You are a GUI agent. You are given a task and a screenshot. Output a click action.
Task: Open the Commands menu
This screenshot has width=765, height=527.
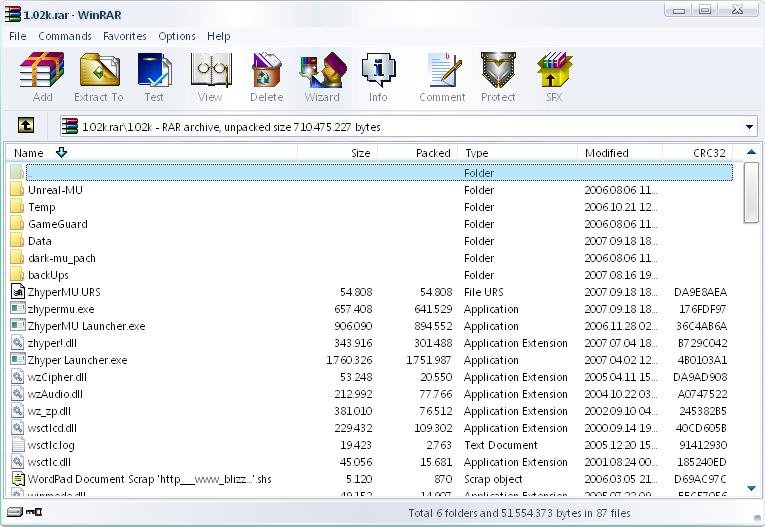pyautogui.click(x=65, y=36)
